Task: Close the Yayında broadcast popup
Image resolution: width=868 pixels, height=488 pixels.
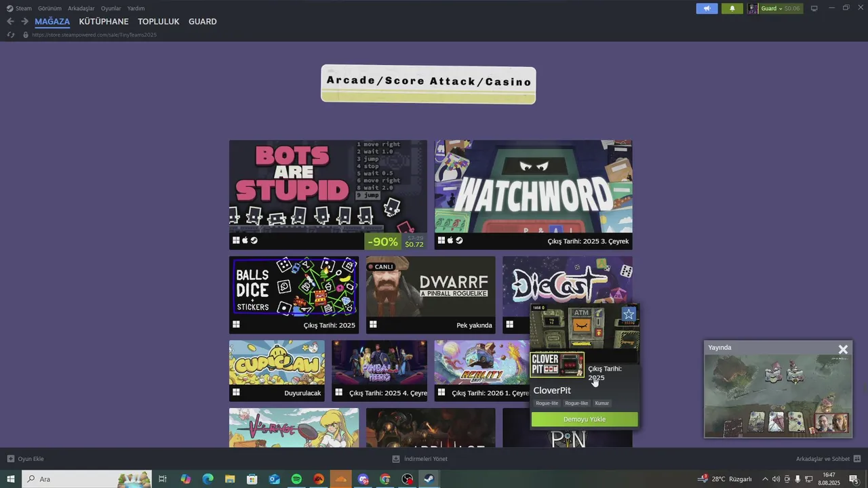Action: tap(843, 350)
